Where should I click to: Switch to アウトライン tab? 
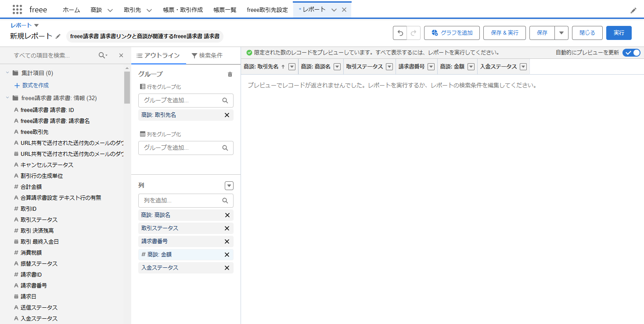158,56
